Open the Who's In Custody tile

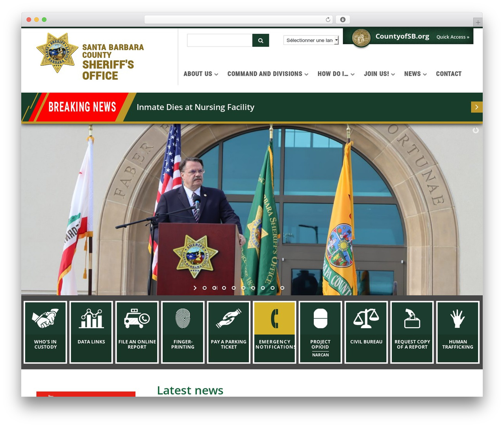pos(45,332)
